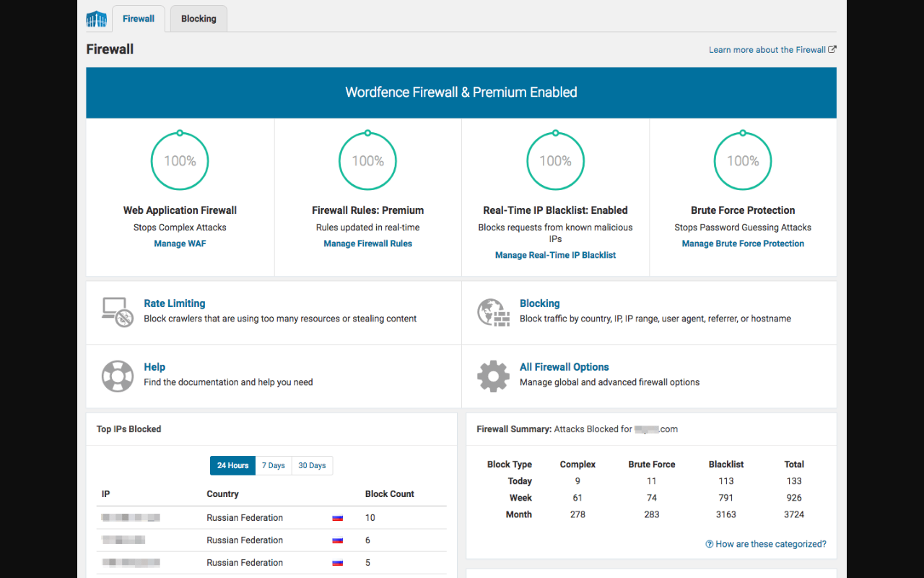The image size is (924, 578).
Task: Click the Wordfence Firewall & Premium Enabled banner
Action: tap(461, 92)
